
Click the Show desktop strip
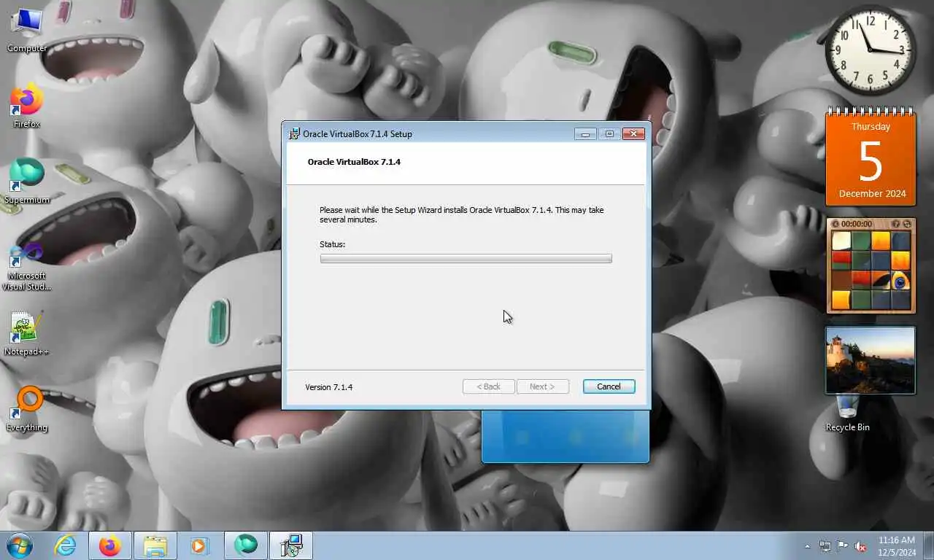[928, 546]
